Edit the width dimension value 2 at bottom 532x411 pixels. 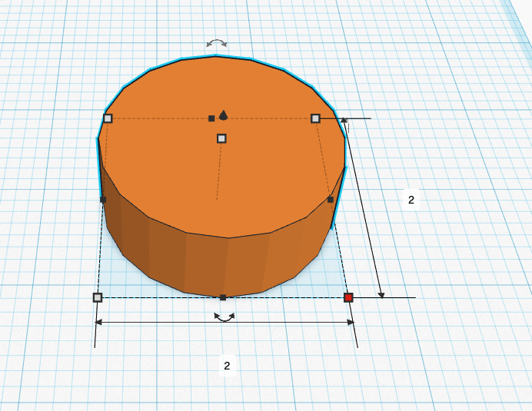tap(227, 366)
